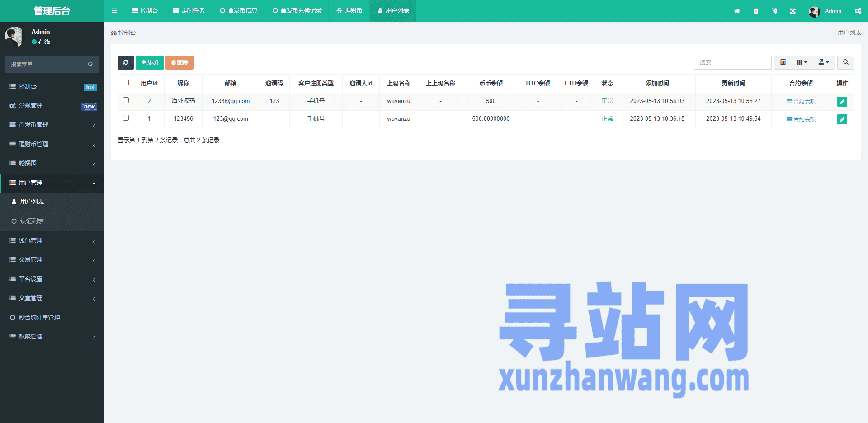Click the hamburger sidebar toggle icon
The width and height of the screenshot is (868, 423).
pos(114,11)
